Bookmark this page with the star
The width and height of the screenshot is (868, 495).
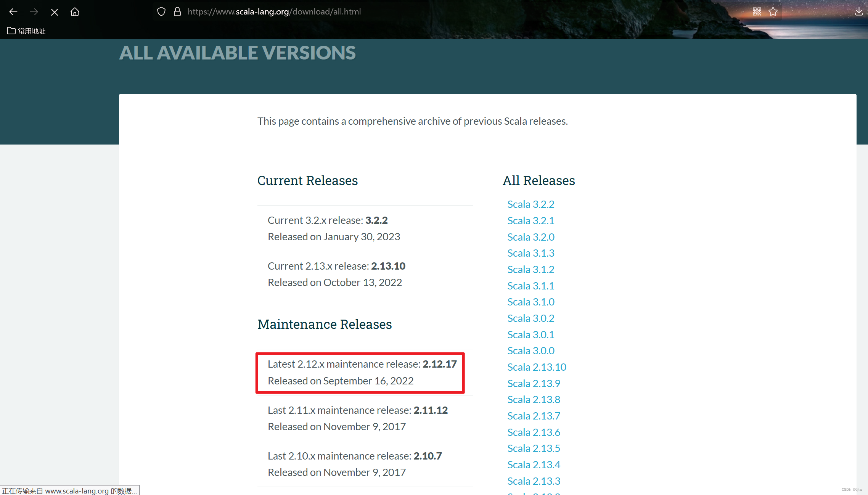[x=773, y=12]
